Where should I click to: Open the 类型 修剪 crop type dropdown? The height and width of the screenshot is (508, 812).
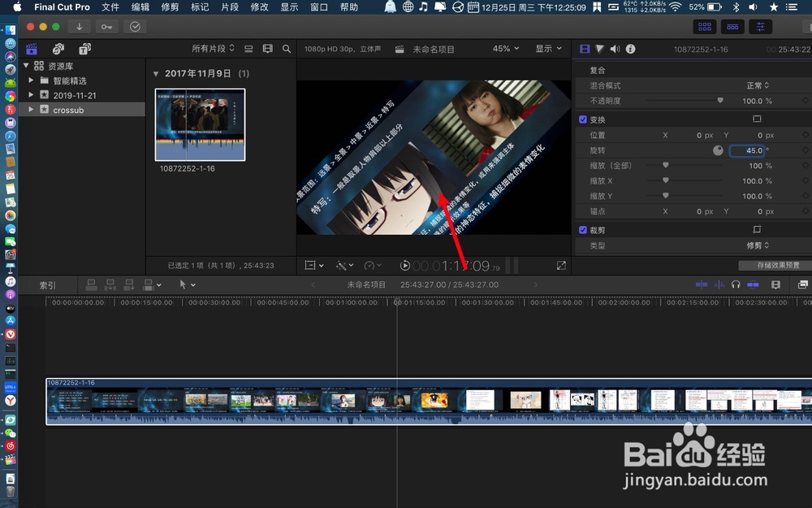pos(758,245)
